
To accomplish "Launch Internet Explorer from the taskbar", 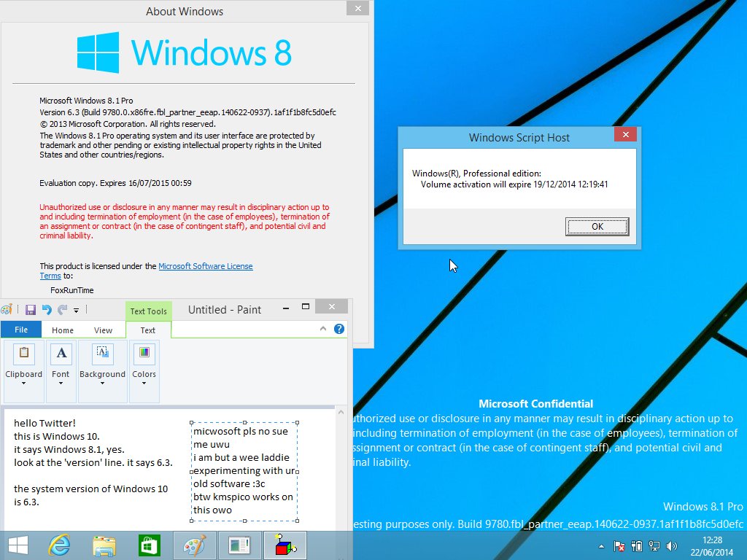I will [60, 545].
